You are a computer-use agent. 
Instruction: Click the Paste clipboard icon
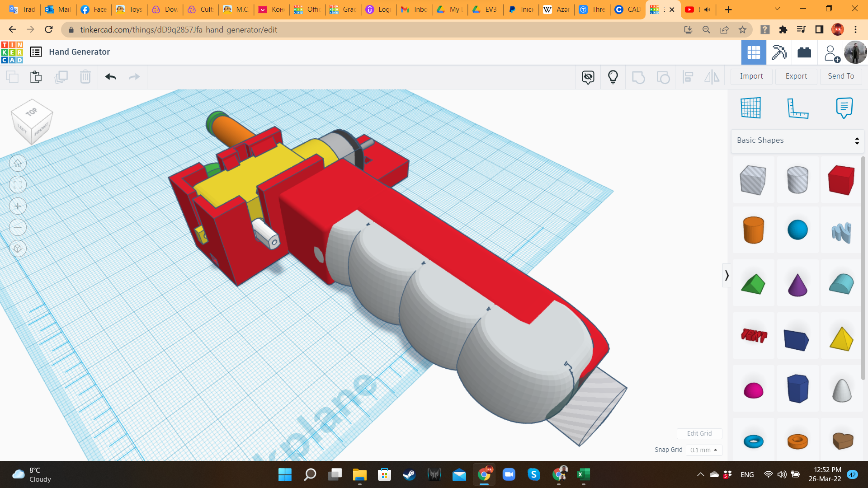pos(36,77)
